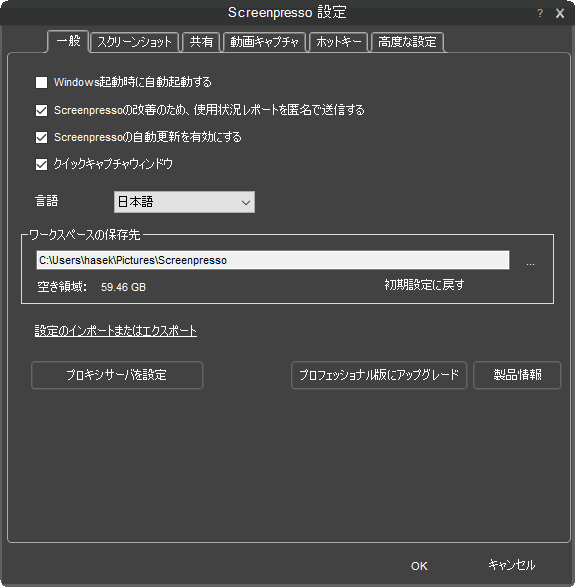Screen dimensions: 575x587
Task: Open 製品情報 about button
Action: 517,375
